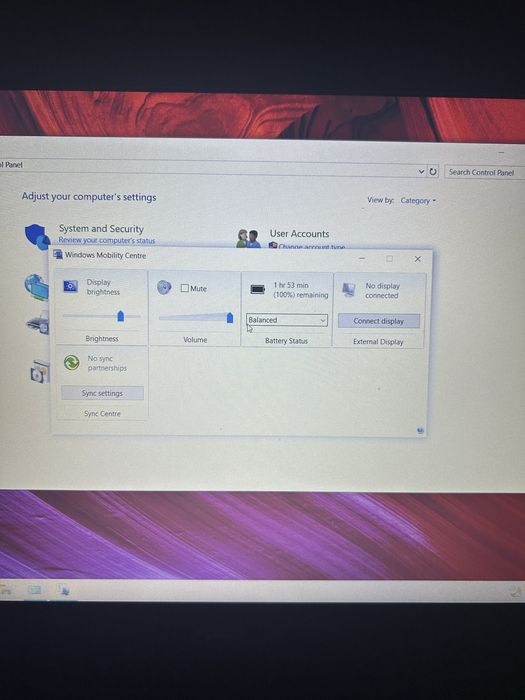The height and width of the screenshot is (700, 525).
Task: Click the User Accounts people icon
Action: [248, 238]
